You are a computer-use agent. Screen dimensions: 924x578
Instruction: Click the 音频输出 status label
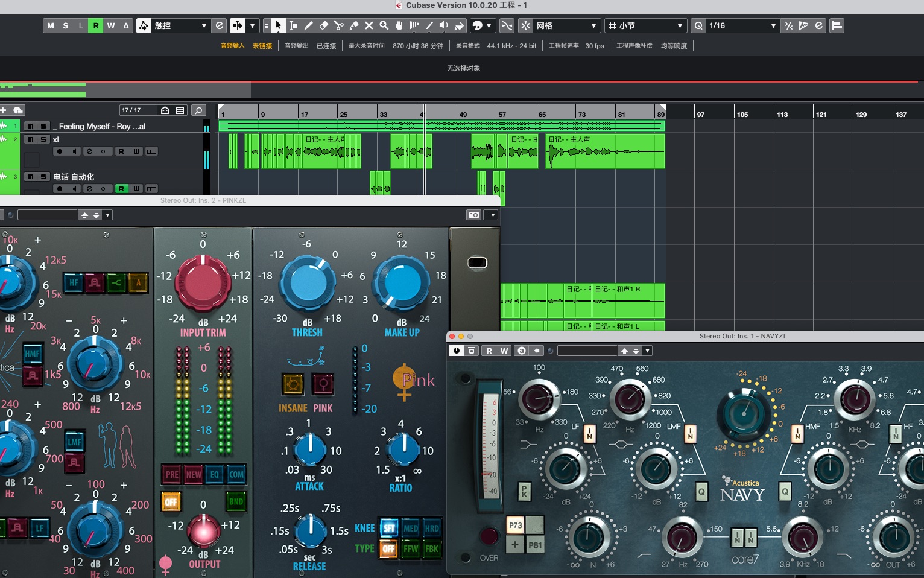(296, 46)
